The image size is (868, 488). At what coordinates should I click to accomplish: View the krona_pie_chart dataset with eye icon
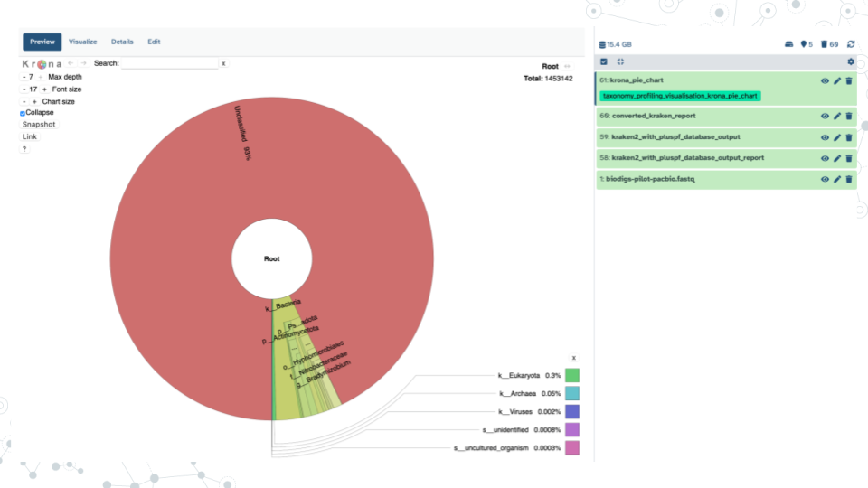tap(825, 80)
